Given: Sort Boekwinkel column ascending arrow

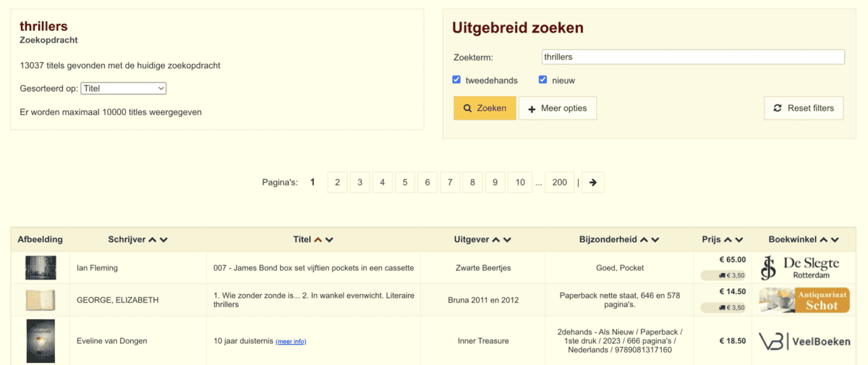Looking at the screenshot, I should (823, 240).
